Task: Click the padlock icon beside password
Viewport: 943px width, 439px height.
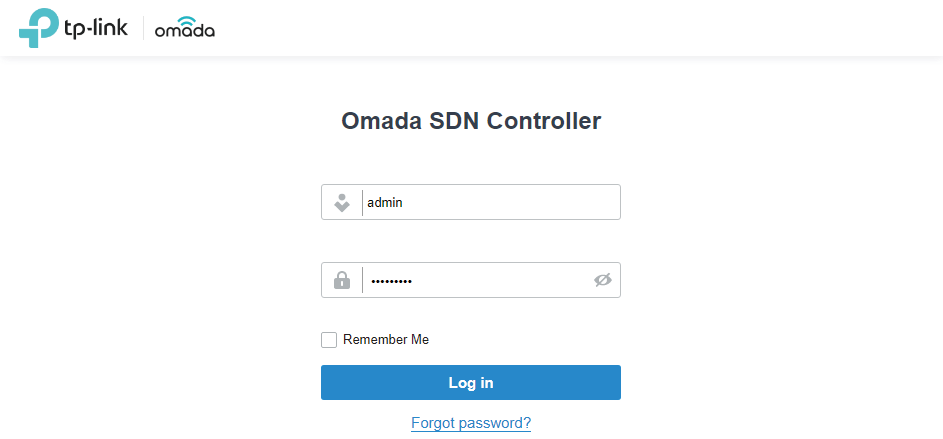Action: pyautogui.click(x=342, y=280)
